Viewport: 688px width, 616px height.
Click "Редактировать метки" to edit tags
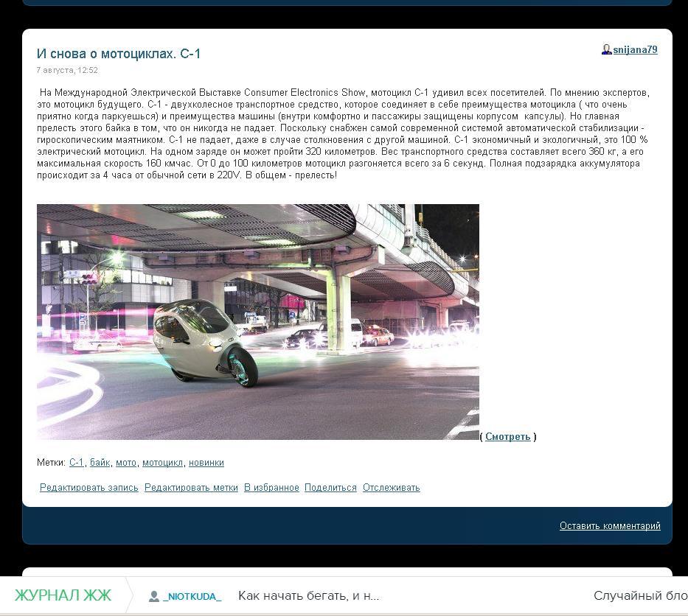[191, 488]
